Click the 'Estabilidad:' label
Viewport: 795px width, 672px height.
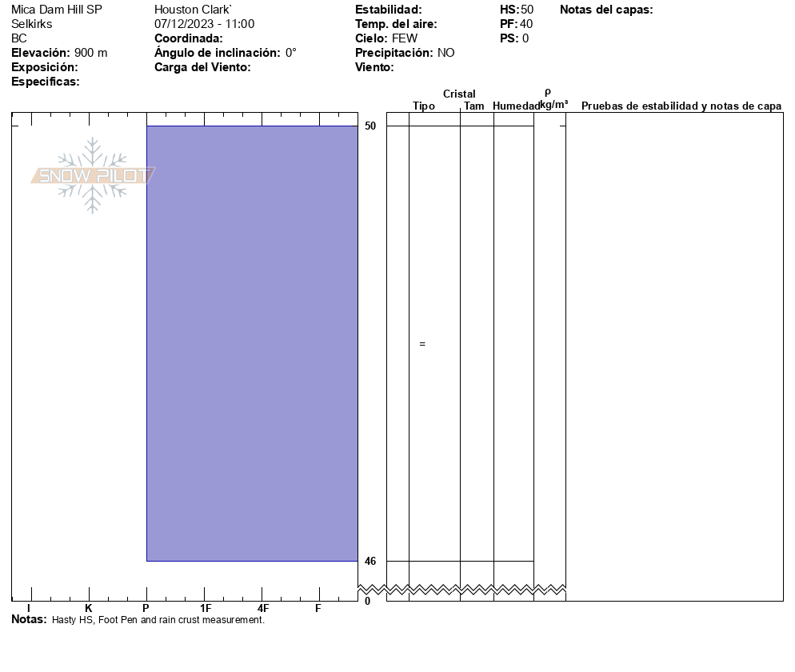(389, 10)
